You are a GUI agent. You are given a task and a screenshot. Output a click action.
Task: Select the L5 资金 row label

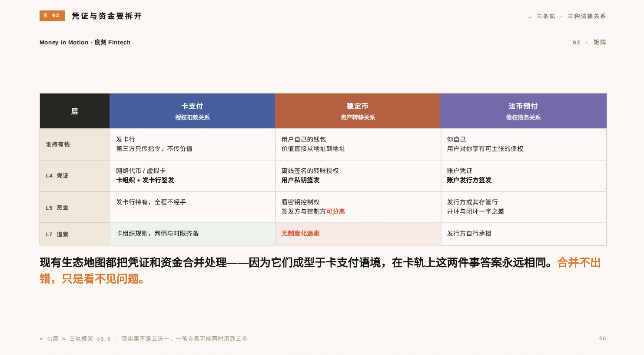coord(57,208)
